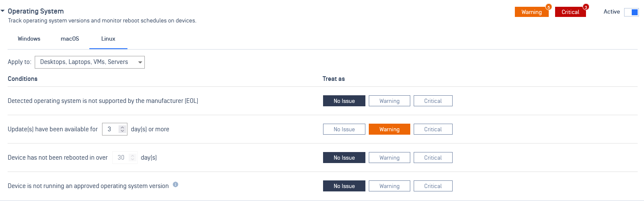Set EOL operating system condition to Warning

pyautogui.click(x=389, y=101)
